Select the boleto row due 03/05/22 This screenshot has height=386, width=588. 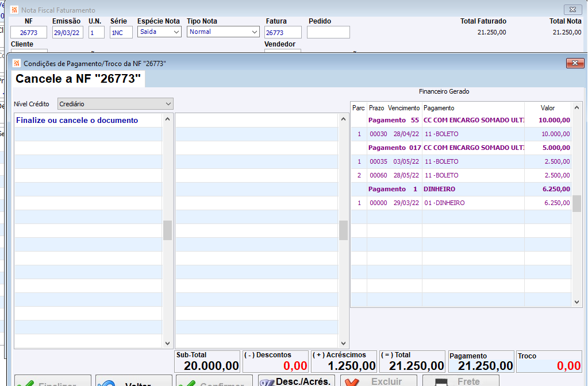pos(461,161)
